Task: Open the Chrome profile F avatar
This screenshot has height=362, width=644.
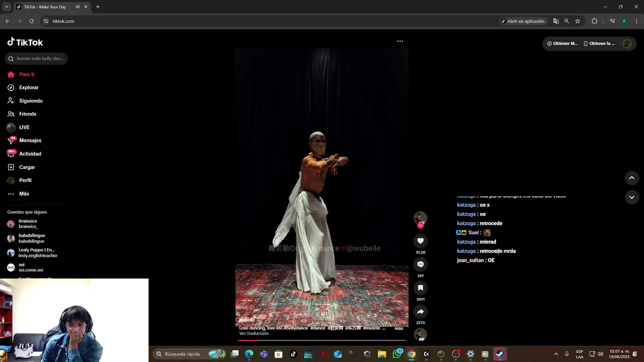Action: pyautogui.click(x=624, y=21)
